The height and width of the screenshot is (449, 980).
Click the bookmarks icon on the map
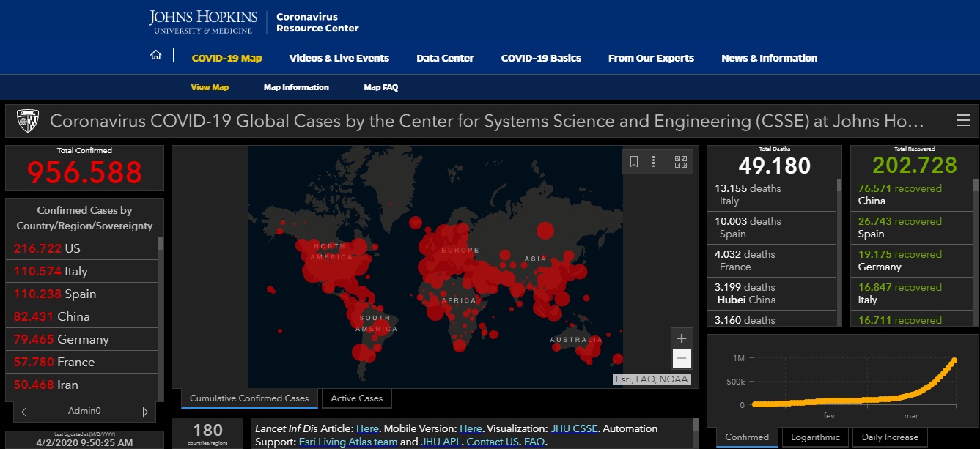[634, 162]
